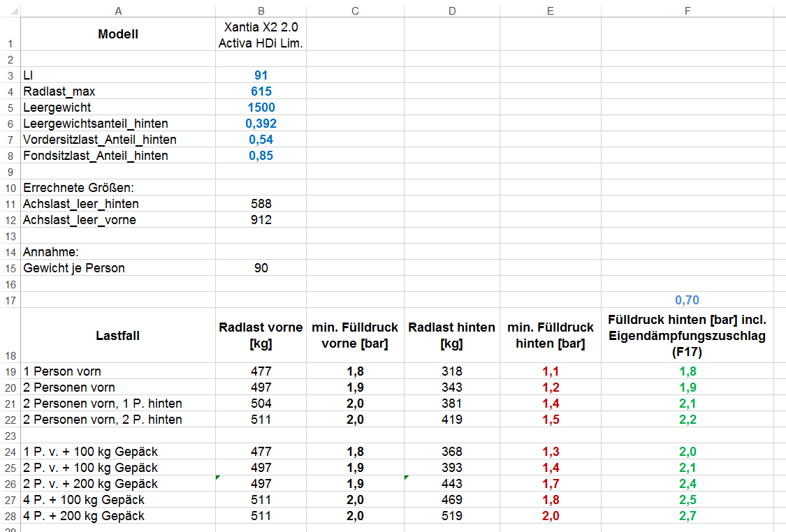Select column D by its header
This screenshot has height=532, width=786.
(451, 10)
